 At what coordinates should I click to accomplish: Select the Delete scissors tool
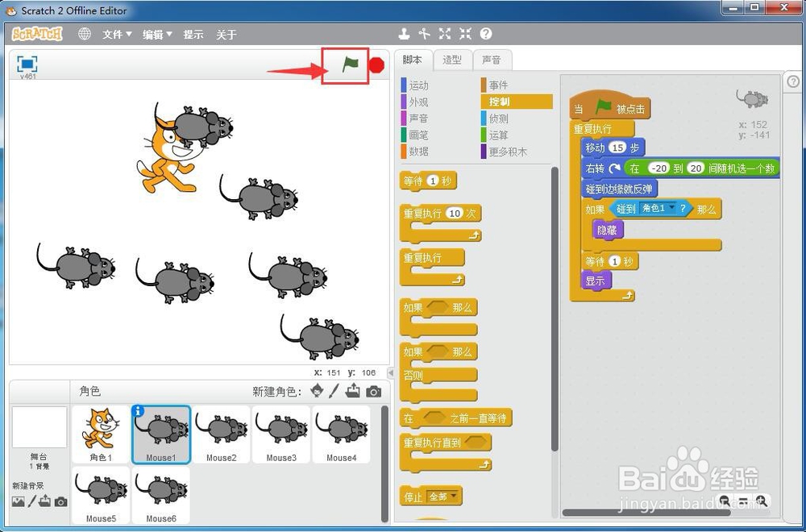tap(424, 34)
